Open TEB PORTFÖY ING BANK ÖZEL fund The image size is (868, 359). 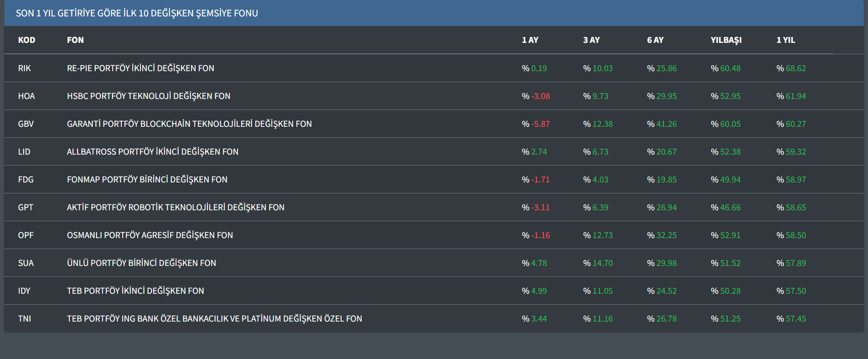[x=214, y=319]
